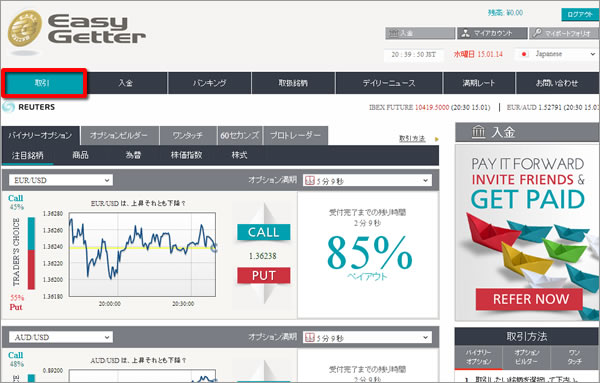Select the 株価指数 sub-tab
Screen dimensions: 600x383
(x=186, y=155)
